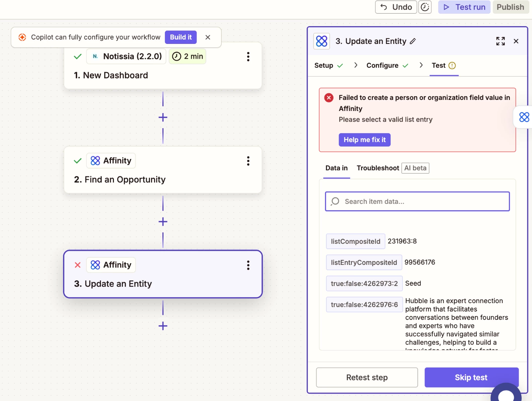Screen dimensions: 532x401
Task: Click green checkmark on step 2
Action: [78, 161]
